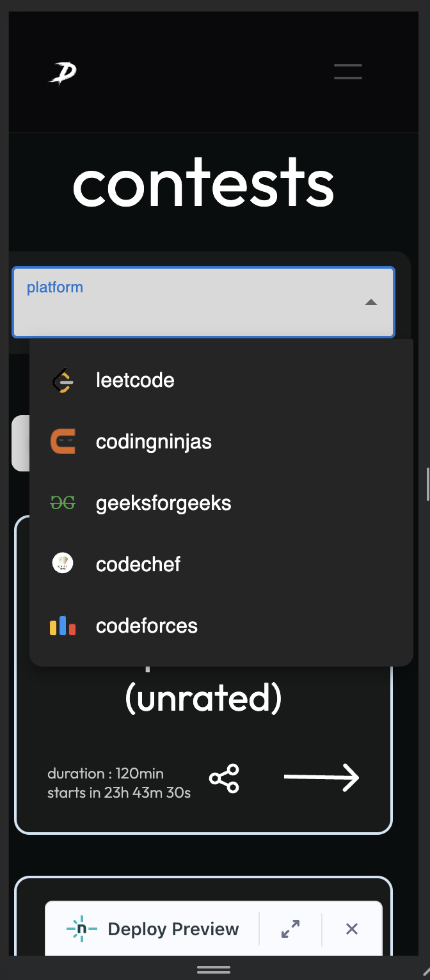Click the contests page heading

(x=203, y=182)
